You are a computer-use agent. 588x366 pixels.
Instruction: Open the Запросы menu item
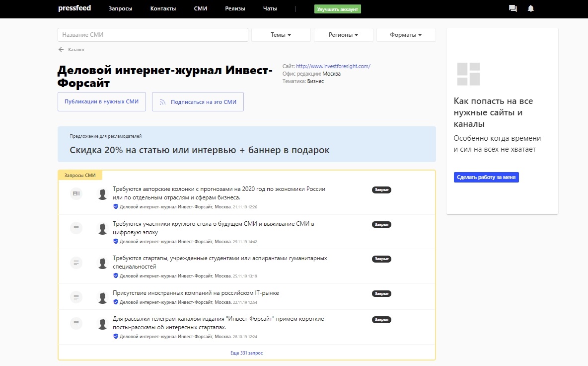[120, 9]
